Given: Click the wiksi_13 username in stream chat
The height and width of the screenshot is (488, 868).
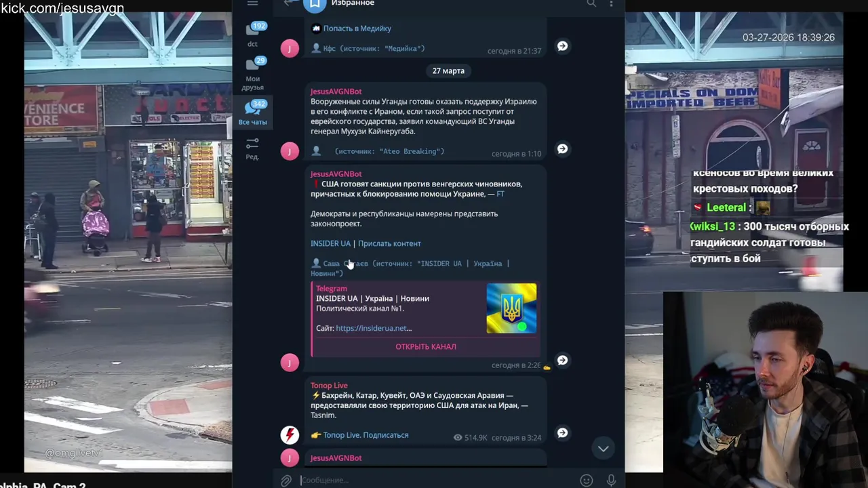Looking at the screenshot, I should [x=713, y=227].
